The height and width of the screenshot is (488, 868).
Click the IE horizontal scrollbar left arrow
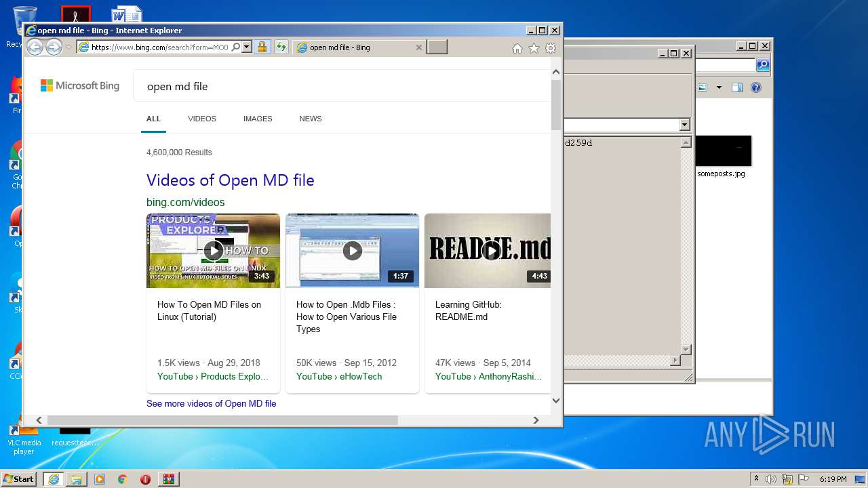pyautogui.click(x=39, y=420)
